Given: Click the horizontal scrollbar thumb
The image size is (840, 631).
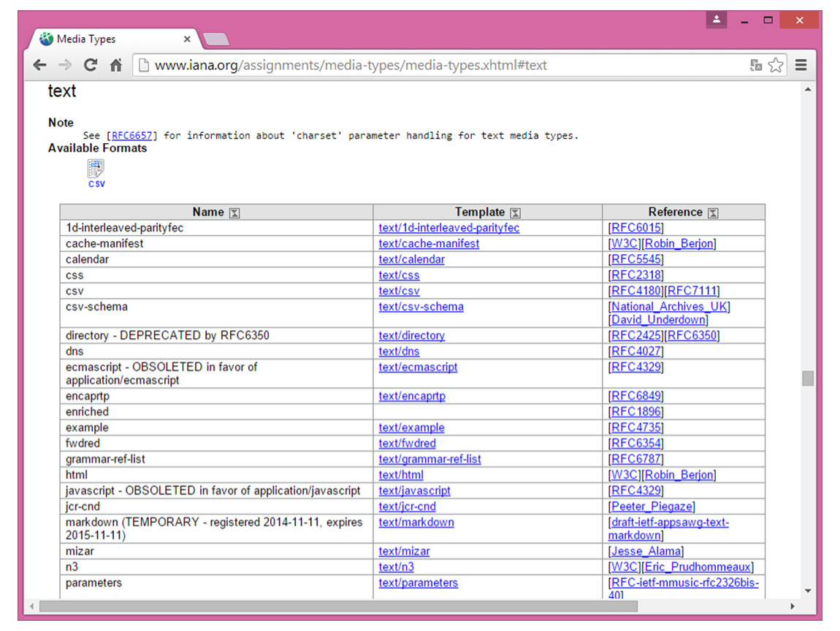Looking at the screenshot, I should 339,606.
